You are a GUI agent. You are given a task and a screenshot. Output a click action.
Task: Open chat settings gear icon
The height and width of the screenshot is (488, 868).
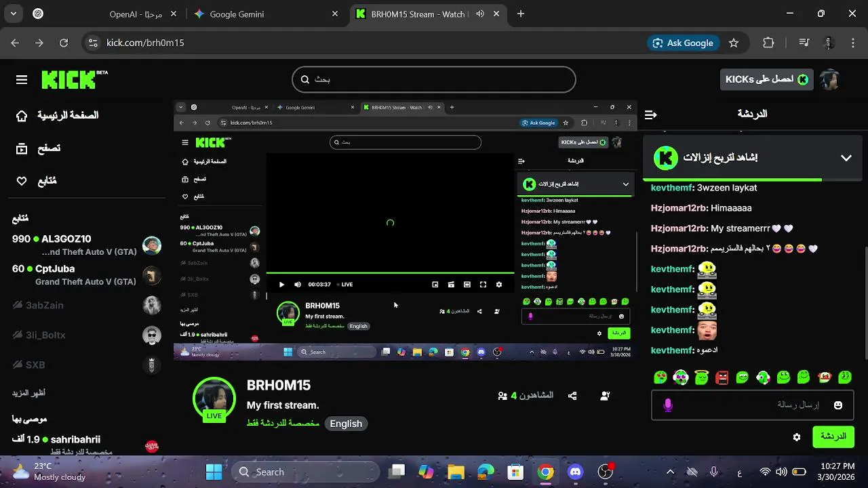tap(797, 437)
